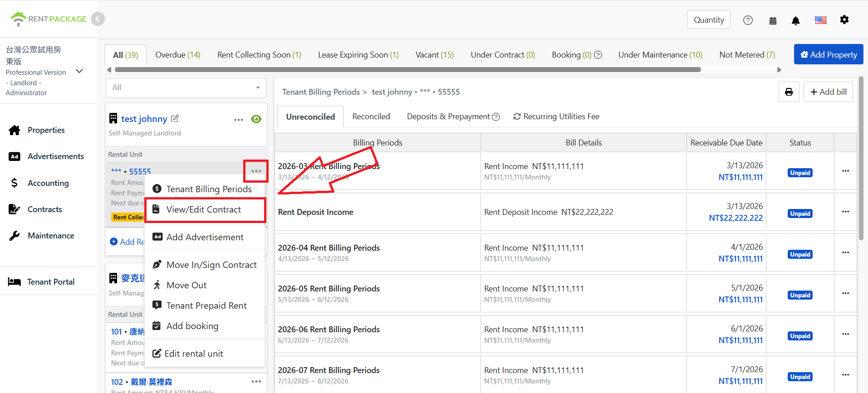The height and width of the screenshot is (393, 868).
Task: Click the horizontal tab scrollbar
Action: pos(407,70)
